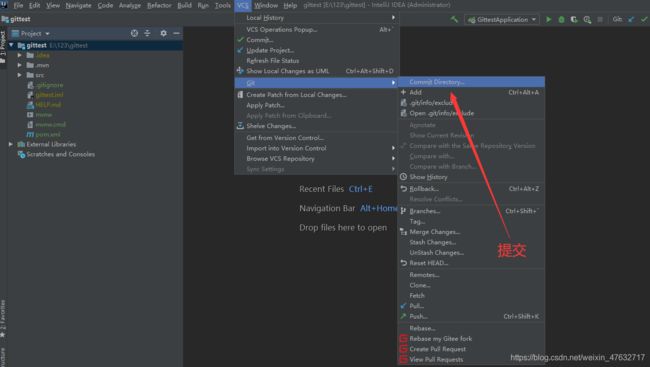Click Create Patch from Local Changes
This screenshot has height=367, width=650.
[x=317, y=95]
